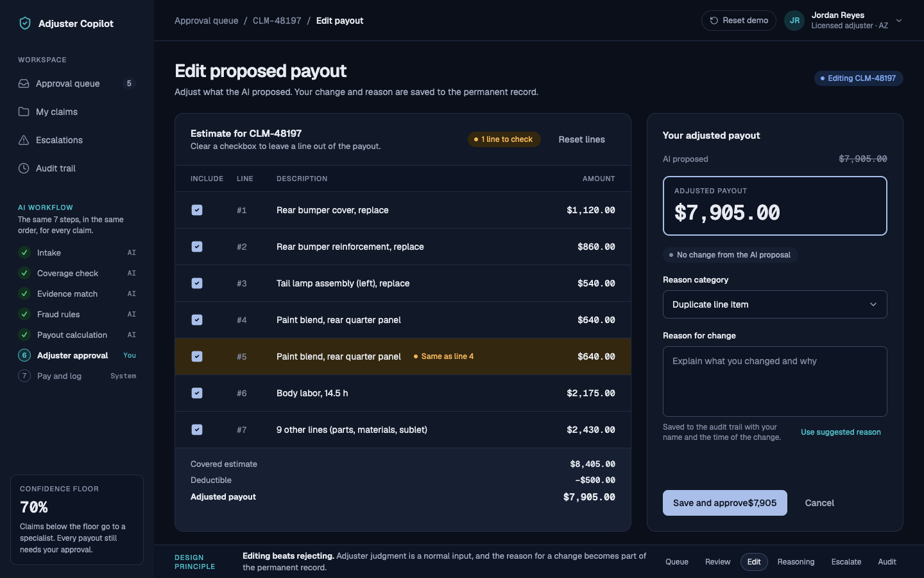The height and width of the screenshot is (578, 924).
Task: Switch to the Queue tab
Action: tap(677, 562)
